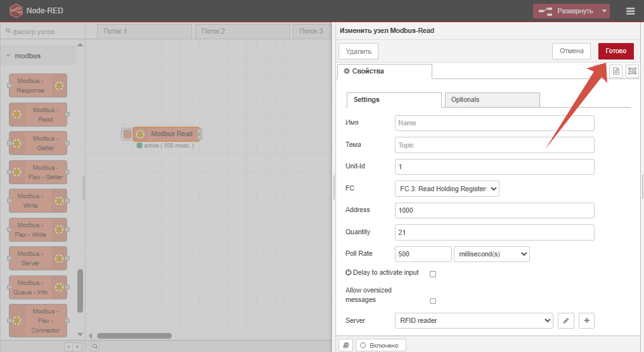
Task: Toggle Delay to activate input checkbox
Action: tap(433, 274)
